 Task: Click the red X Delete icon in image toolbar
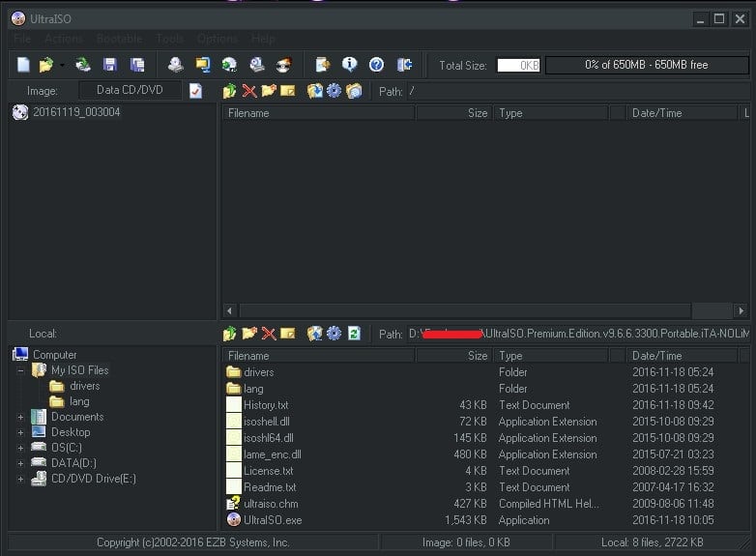pos(249,91)
